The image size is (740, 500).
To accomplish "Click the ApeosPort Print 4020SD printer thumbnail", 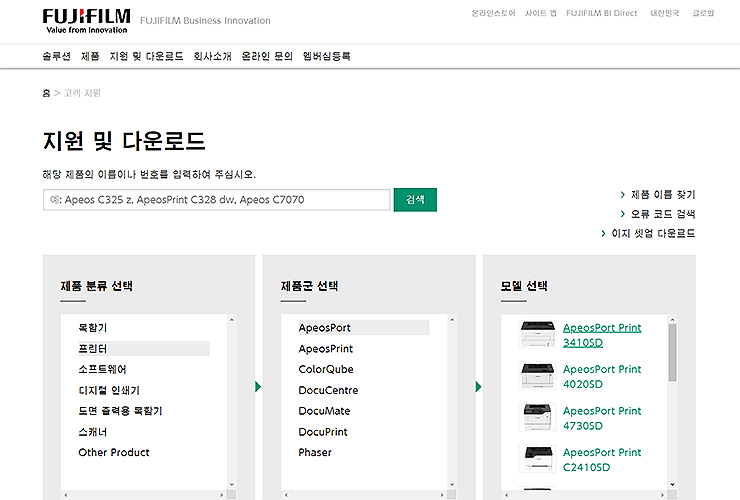I will click(537, 376).
